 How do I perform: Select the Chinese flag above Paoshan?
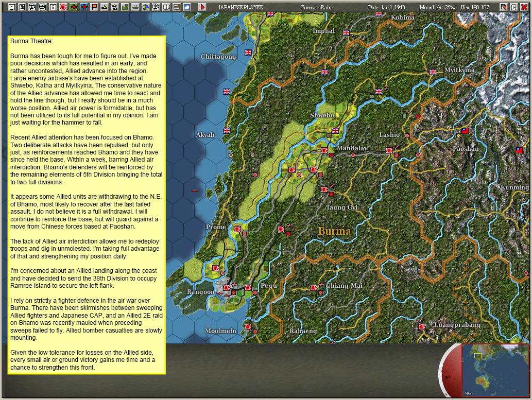[x=465, y=130]
